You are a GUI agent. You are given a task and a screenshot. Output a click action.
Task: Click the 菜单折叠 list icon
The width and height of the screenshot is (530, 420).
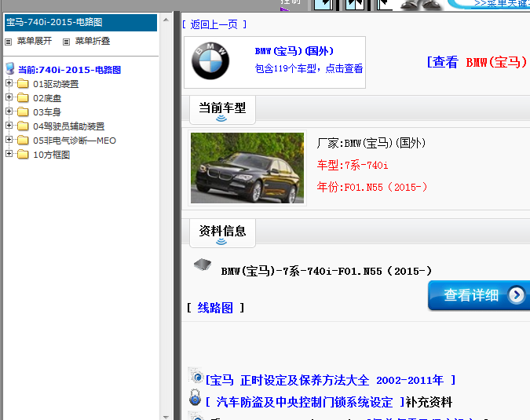tap(66, 42)
